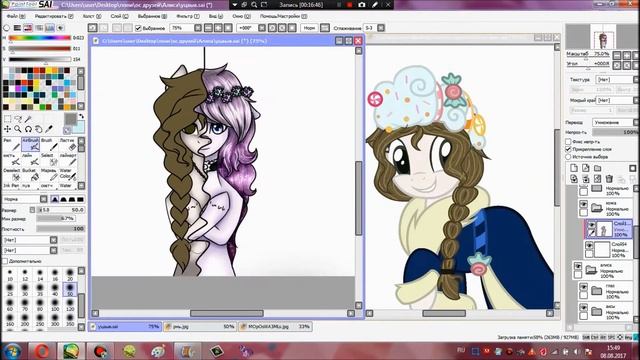Open the Файл menu

pyautogui.click(x=16, y=16)
